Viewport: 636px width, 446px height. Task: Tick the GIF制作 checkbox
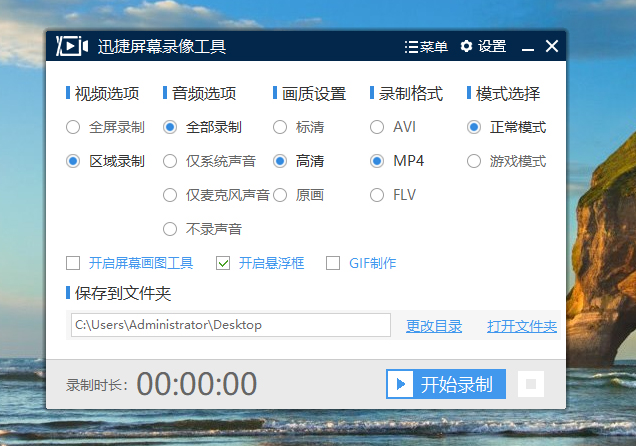[x=333, y=263]
